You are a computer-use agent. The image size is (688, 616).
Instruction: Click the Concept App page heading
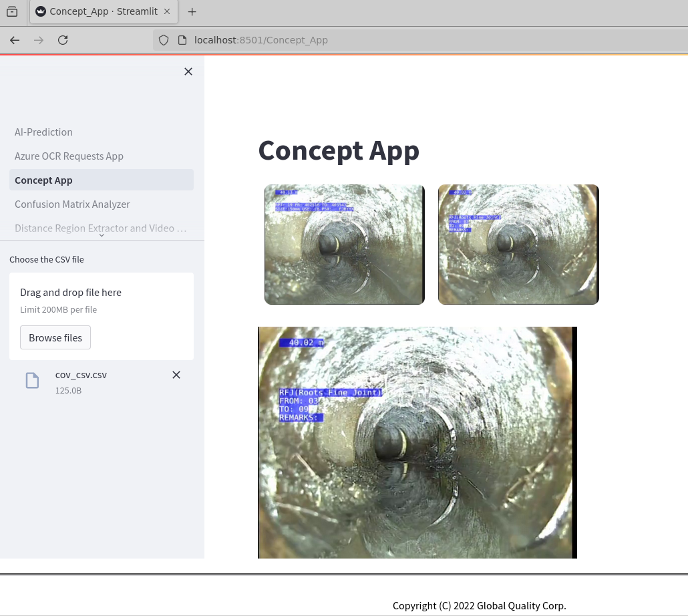pos(339,150)
